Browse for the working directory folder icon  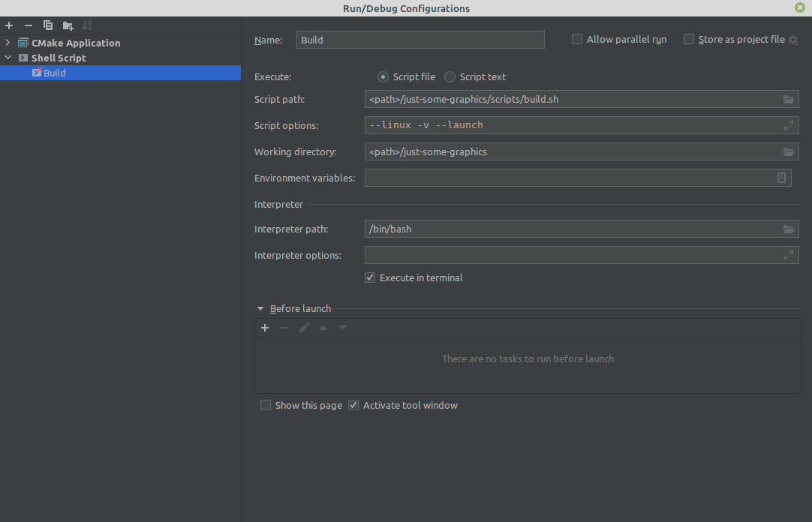tap(788, 151)
